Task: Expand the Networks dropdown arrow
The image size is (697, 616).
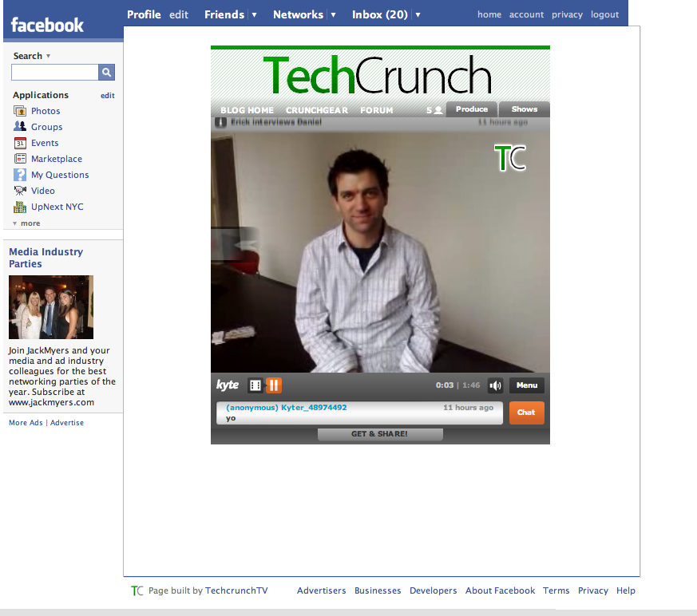Action: (333, 14)
